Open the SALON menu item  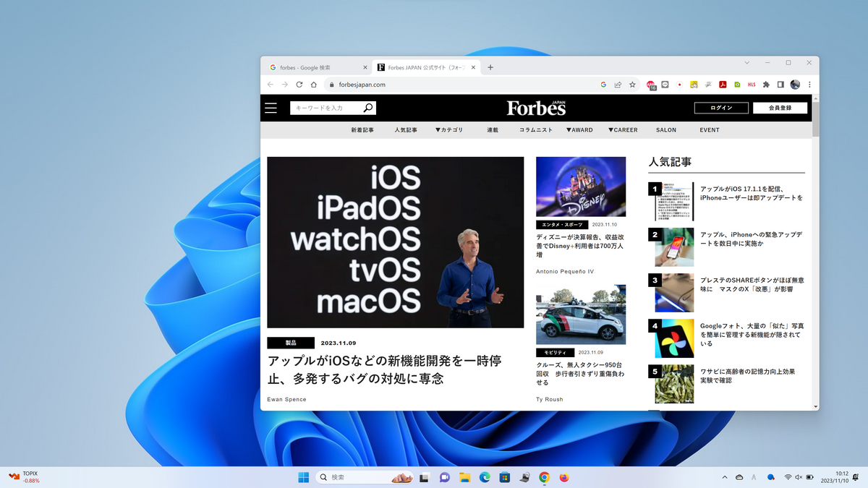coord(666,130)
